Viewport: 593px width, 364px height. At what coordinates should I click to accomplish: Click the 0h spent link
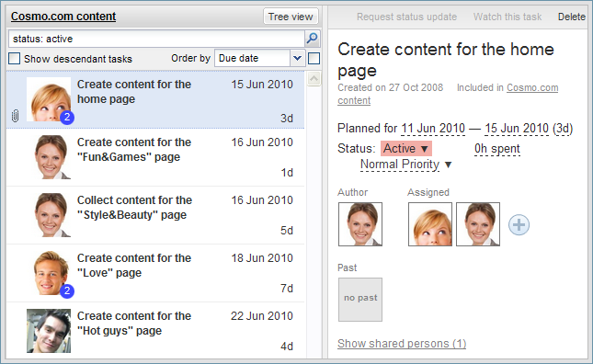tap(497, 149)
